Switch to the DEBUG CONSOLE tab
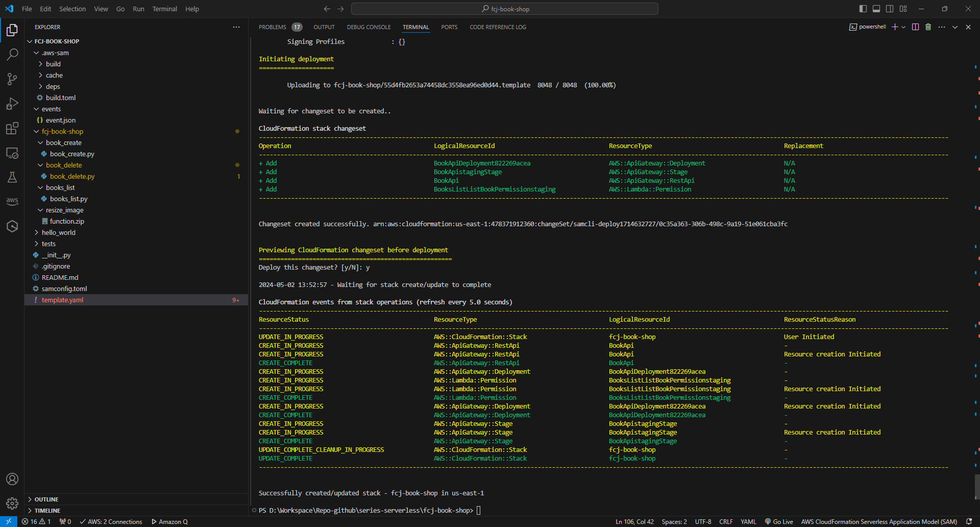 369,27
